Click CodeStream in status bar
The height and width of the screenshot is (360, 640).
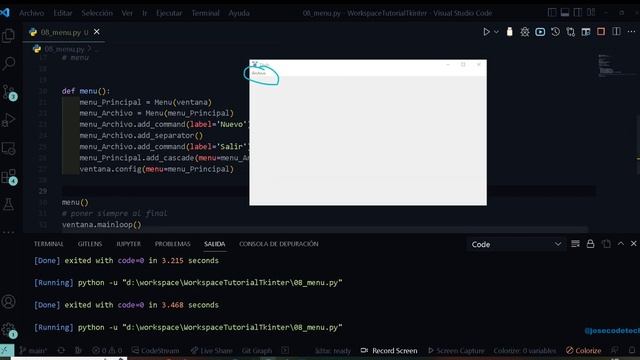tap(156, 350)
